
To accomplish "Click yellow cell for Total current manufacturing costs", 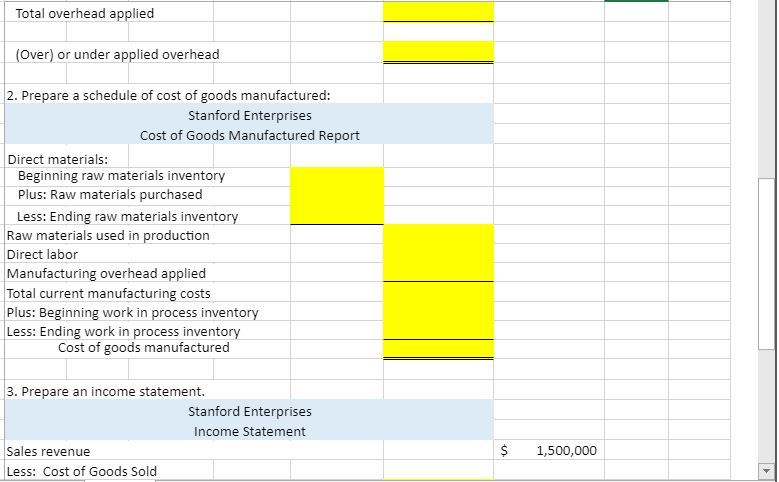I will pyautogui.click(x=438, y=292).
